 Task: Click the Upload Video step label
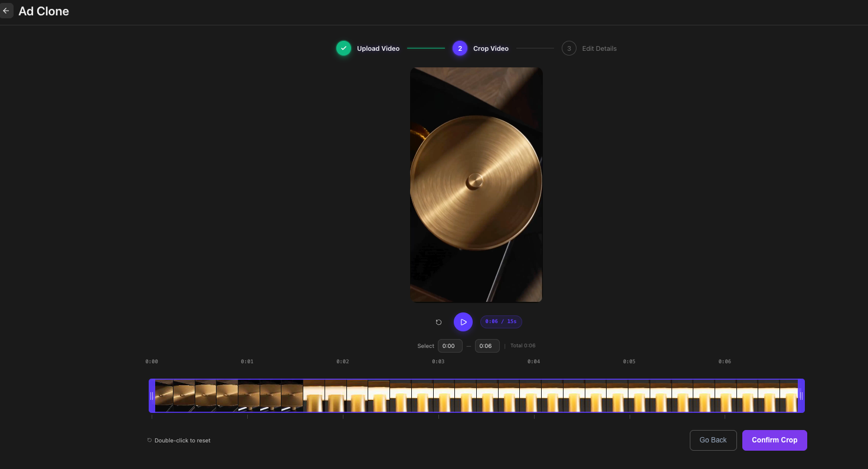tap(378, 48)
